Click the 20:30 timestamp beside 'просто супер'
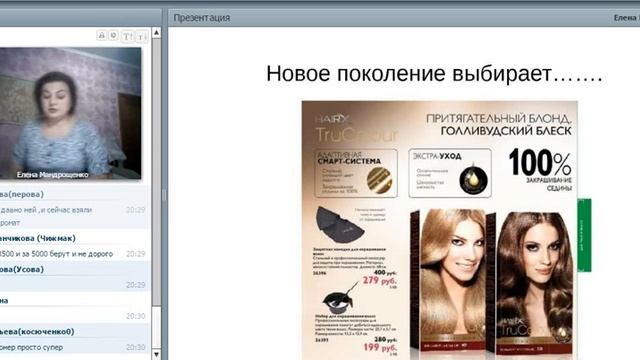640x360 pixels. click(136, 348)
